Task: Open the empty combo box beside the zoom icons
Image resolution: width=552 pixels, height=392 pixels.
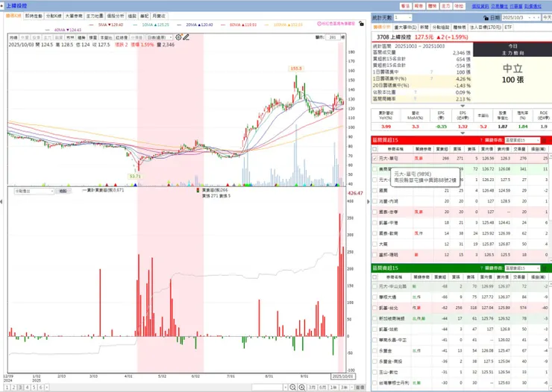Action: [x=269, y=387]
